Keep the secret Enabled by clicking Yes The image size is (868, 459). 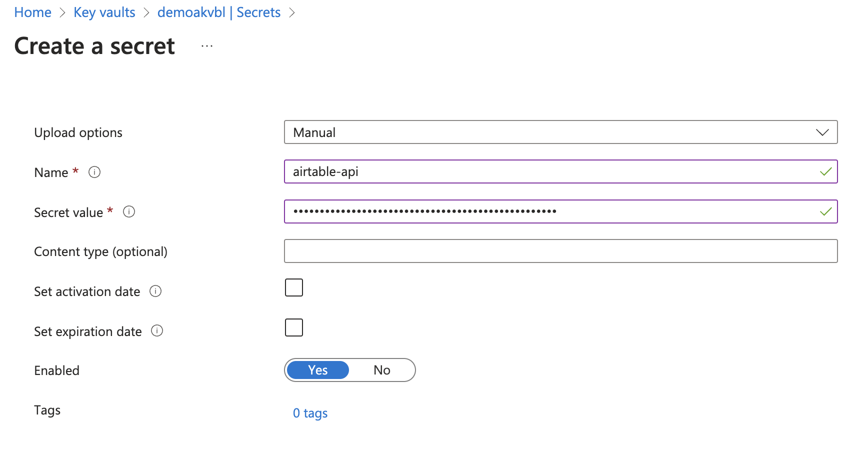[317, 370]
